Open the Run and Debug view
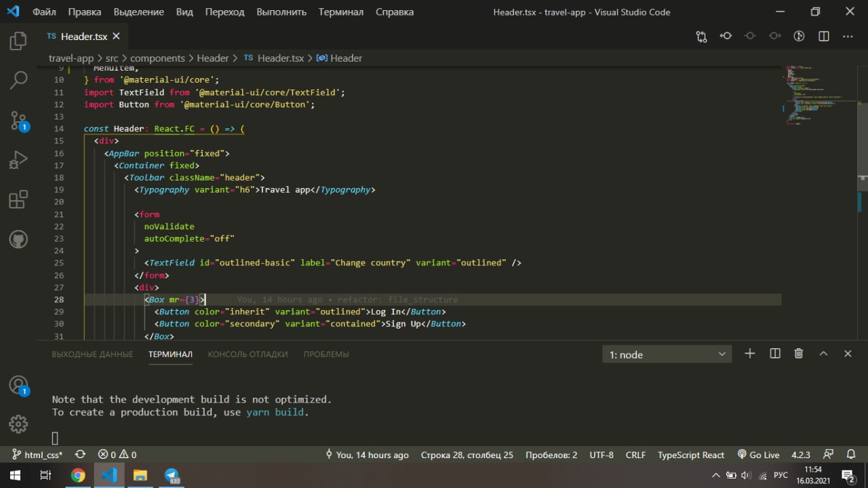The width and height of the screenshot is (868, 488). tap(18, 160)
